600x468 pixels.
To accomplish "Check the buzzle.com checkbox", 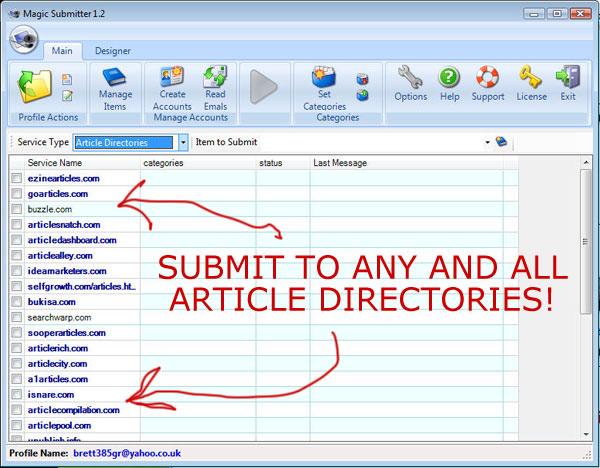I will pyautogui.click(x=16, y=209).
